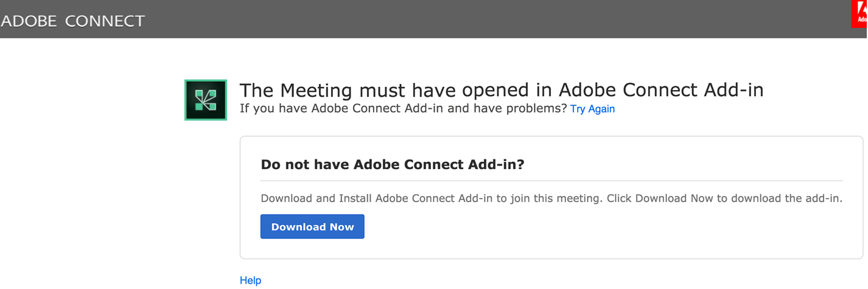Click the divider line under the add-in heading
The image size is (868, 289).
click(x=551, y=181)
